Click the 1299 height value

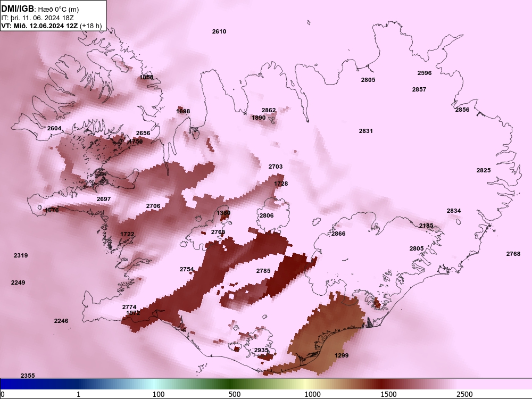click(342, 355)
